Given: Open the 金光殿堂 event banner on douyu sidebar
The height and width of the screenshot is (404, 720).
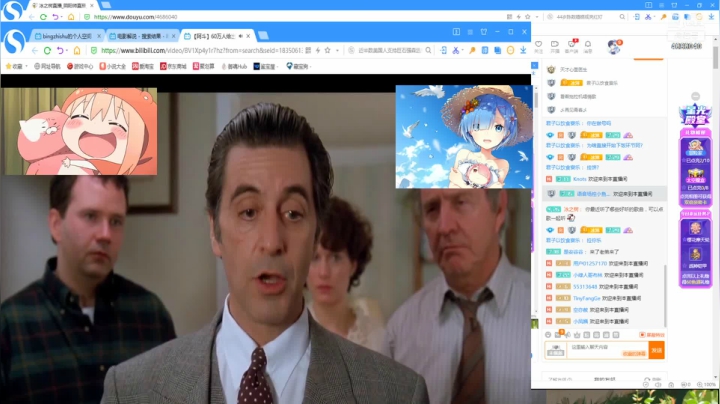Looking at the screenshot, I should click(696, 115).
